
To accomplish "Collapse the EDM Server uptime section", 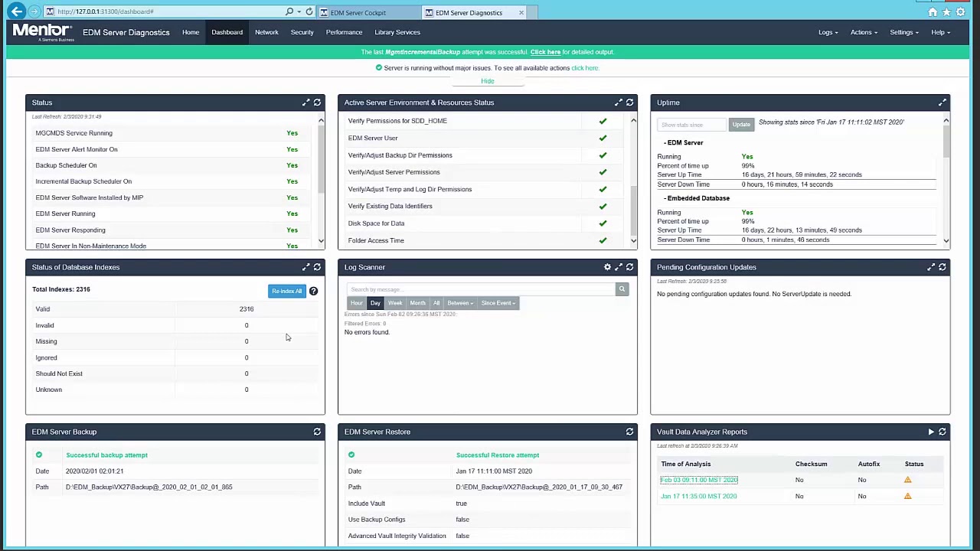I will pos(683,142).
